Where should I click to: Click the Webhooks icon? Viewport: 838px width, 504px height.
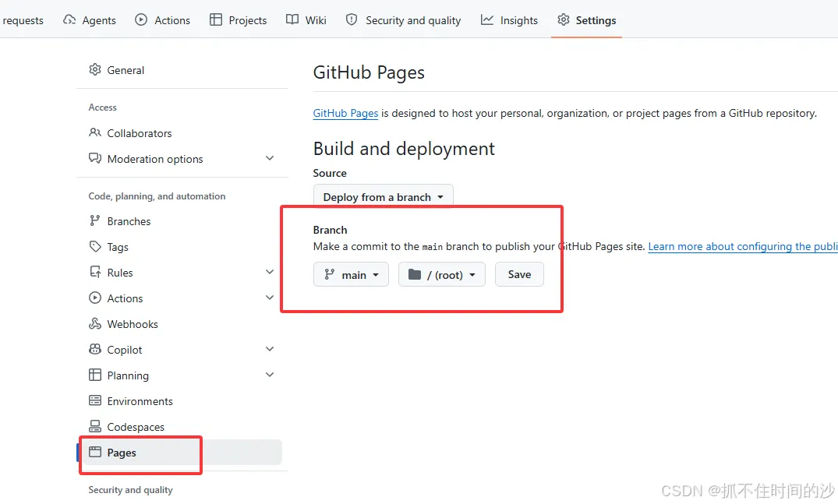click(x=94, y=323)
